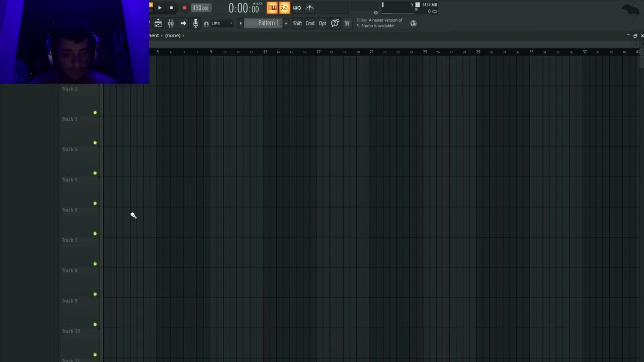The height and width of the screenshot is (362, 644).
Task: Select the Track 6 label
Action: [69, 210]
